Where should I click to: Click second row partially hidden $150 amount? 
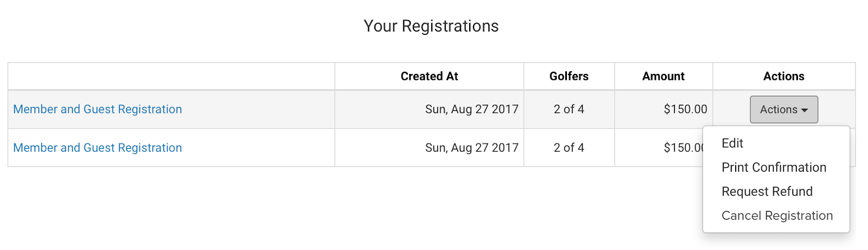click(683, 148)
